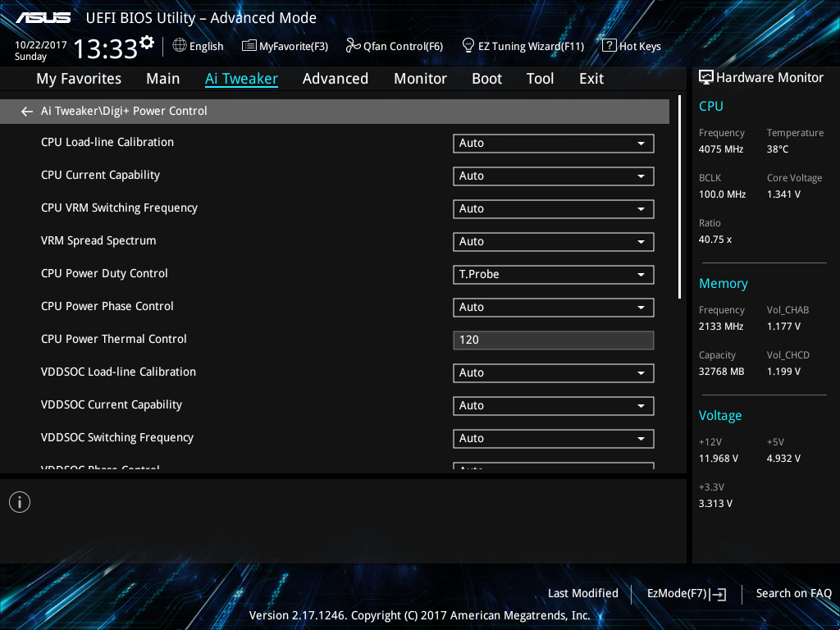Viewport: 840px width, 630px height.
Task: Select the VRM Spread Spectrum label
Action: point(98,240)
